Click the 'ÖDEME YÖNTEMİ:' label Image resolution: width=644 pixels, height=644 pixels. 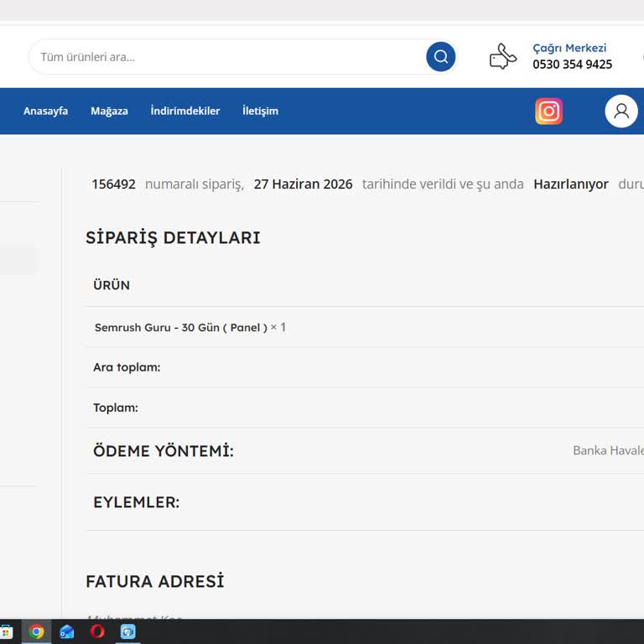pos(164,451)
